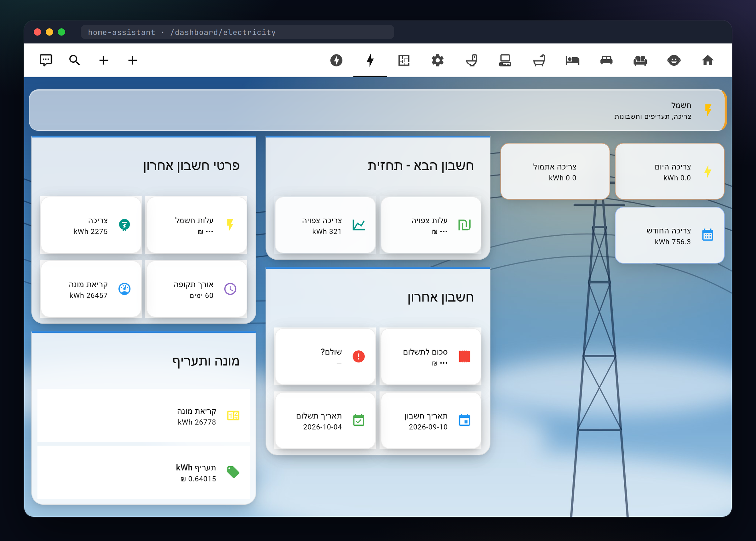
Task: Open the צריכה אתמול card
Action: 555,171
